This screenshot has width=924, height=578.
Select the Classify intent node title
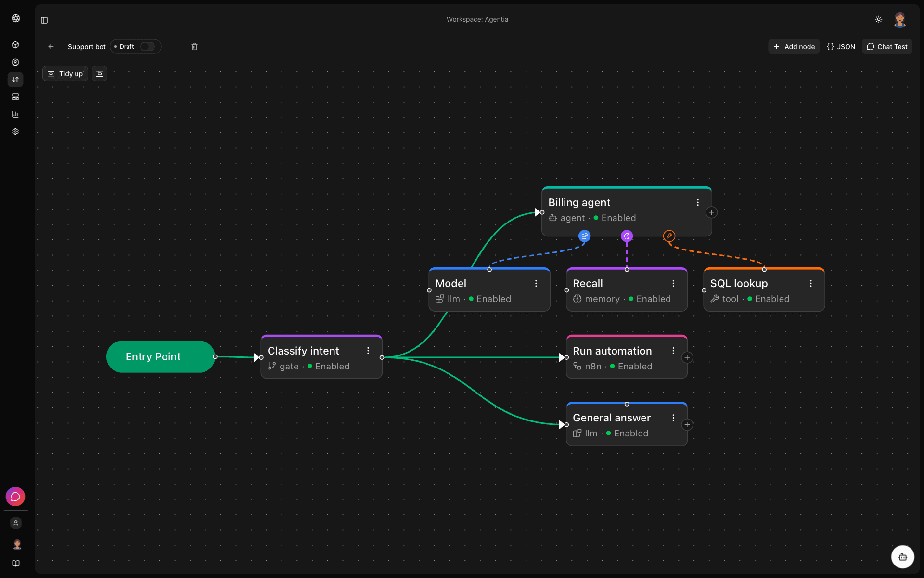tap(303, 351)
